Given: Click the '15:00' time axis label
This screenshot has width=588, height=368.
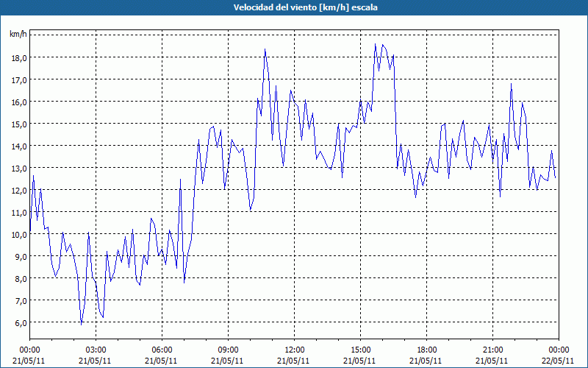Looking at the screenshot, I should pyautogui.click(x=360, y=350).
